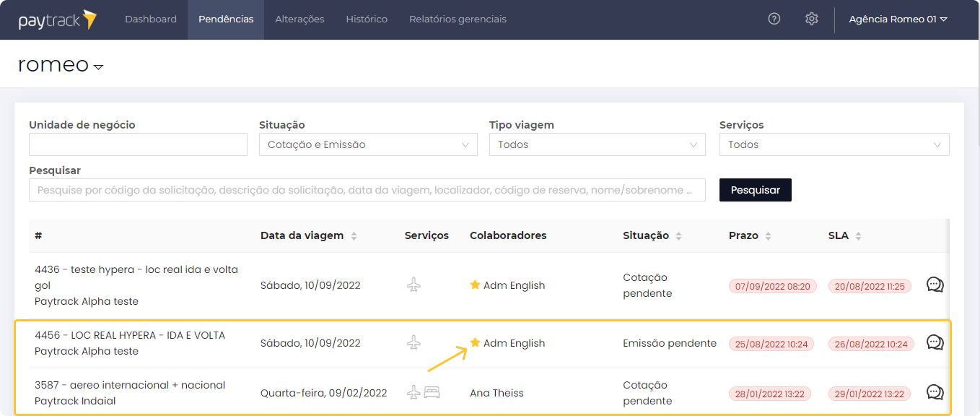The image size is (980, 416).
Task: Open the Alterações tab
Action: (x=299, y=19)
